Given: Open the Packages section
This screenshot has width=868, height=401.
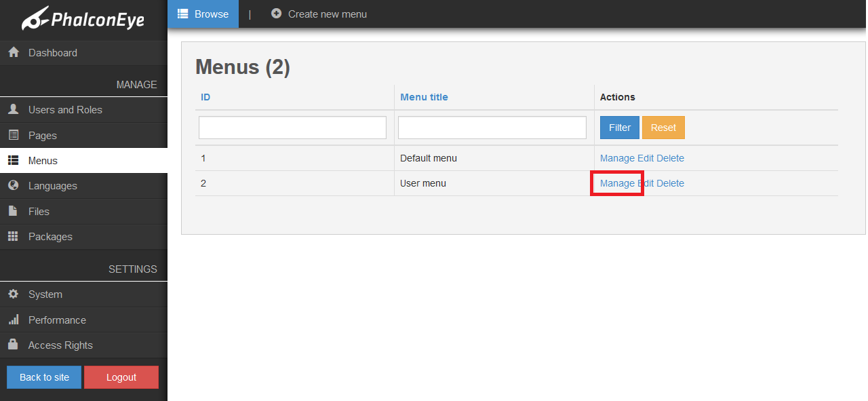Looking at the screenshot, I should 83,237.
